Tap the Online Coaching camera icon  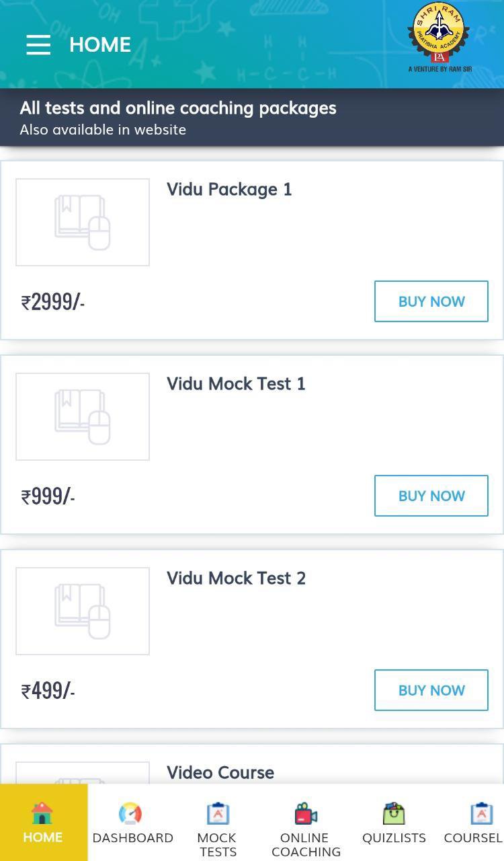(306, 814)
